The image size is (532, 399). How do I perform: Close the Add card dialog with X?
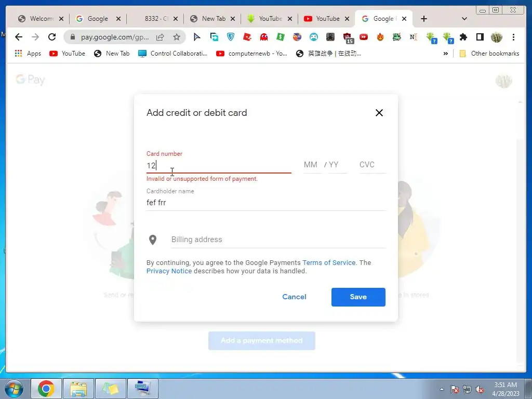pyautogui.click(x=379, y=113)
